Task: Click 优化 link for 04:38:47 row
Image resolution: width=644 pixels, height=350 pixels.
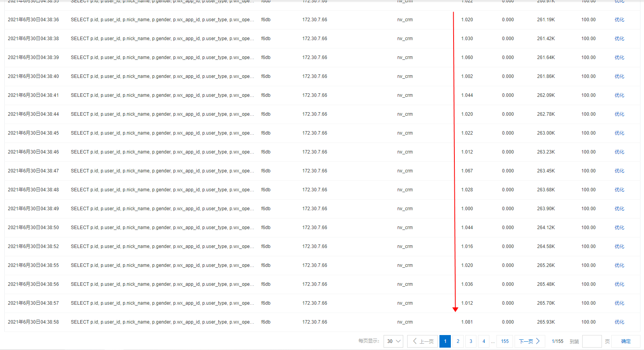Action: tap(619, 171)
